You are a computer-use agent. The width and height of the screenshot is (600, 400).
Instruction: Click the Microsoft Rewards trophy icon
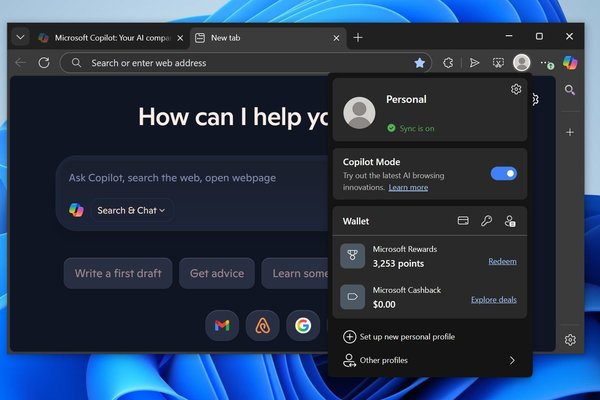[x=352, y=256]
